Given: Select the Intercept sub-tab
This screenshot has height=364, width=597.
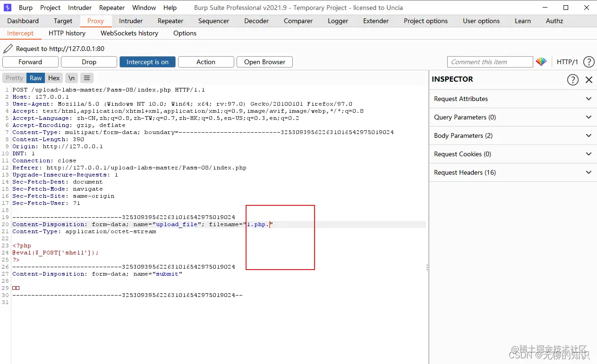Looking at the screenshot, I should (20, 33).
